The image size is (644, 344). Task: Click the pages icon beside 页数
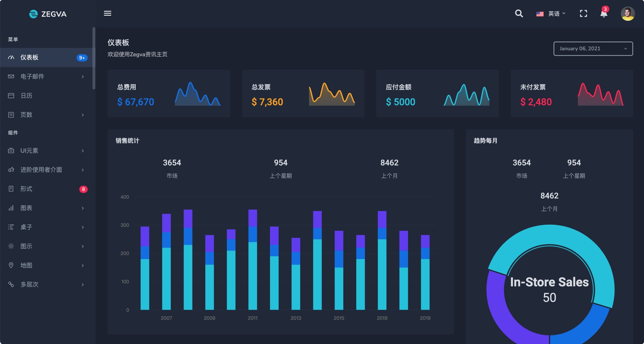(x=11, y=115)
